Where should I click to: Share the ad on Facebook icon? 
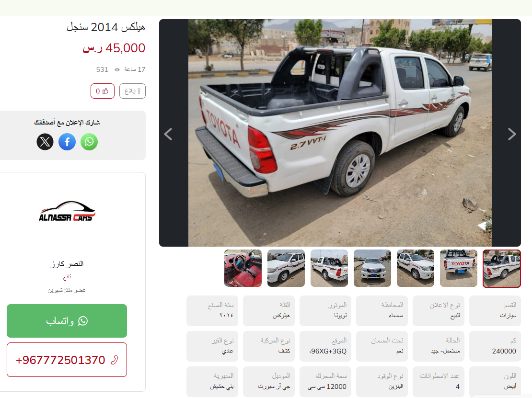tap(67, 142)
